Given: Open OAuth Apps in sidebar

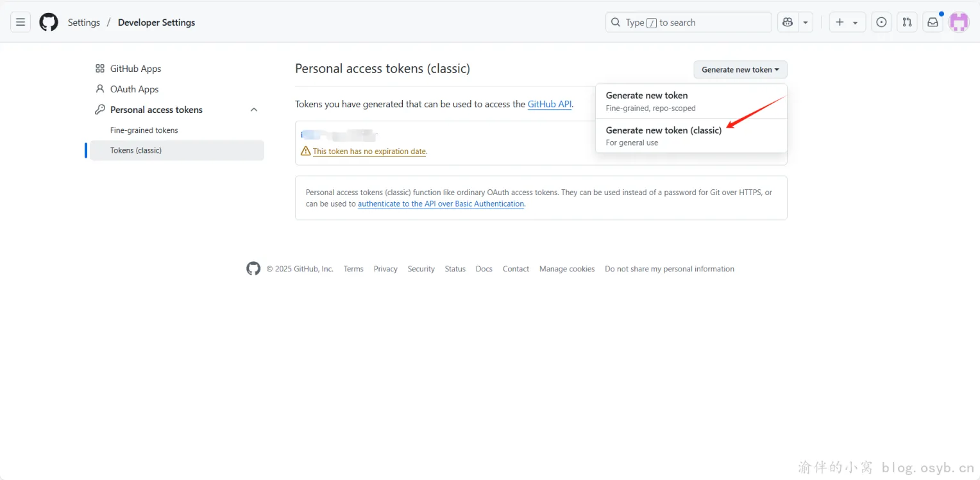Looking at the screenshot, I should pos(134,89).
